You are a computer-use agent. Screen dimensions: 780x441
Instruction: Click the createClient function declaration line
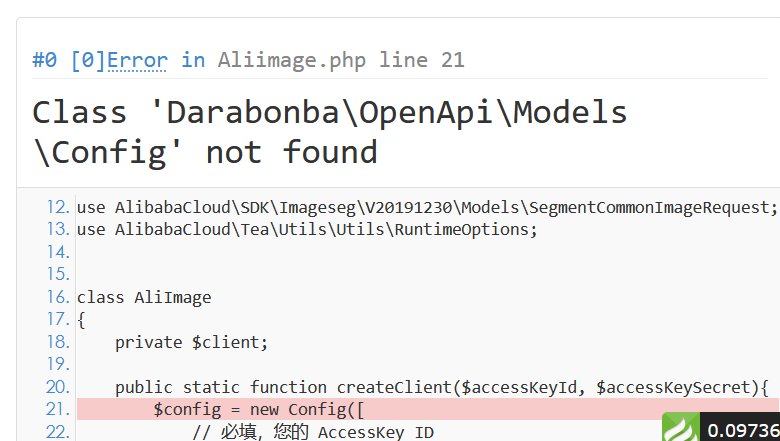point(442,387)
